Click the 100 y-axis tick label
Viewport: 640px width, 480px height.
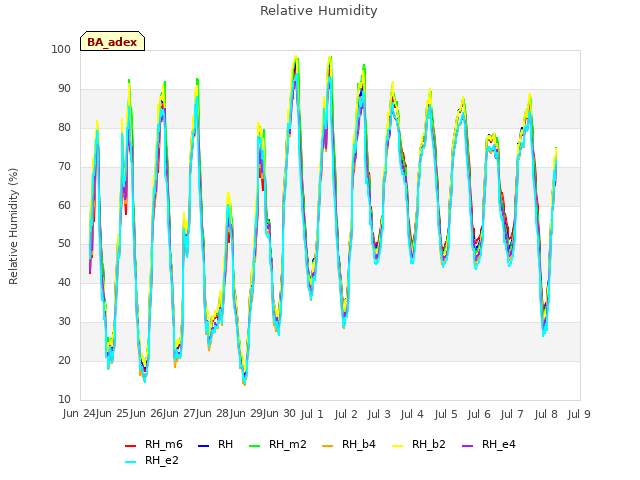point(61,49)
